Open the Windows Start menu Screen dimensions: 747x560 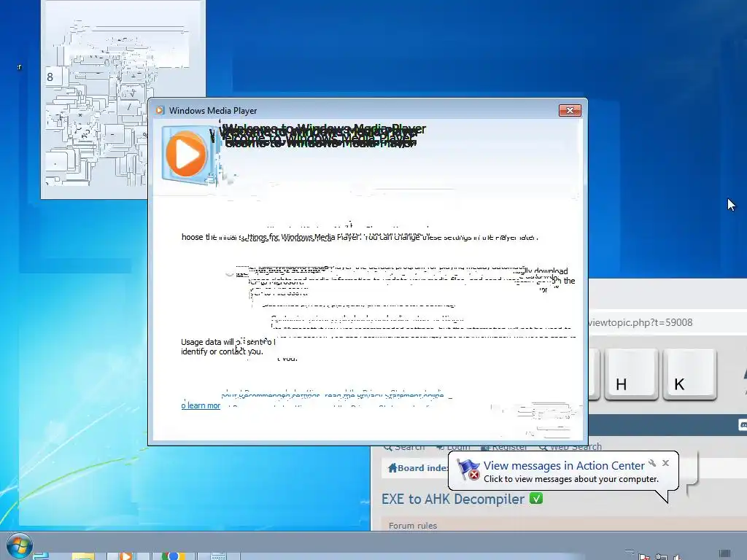20,546
